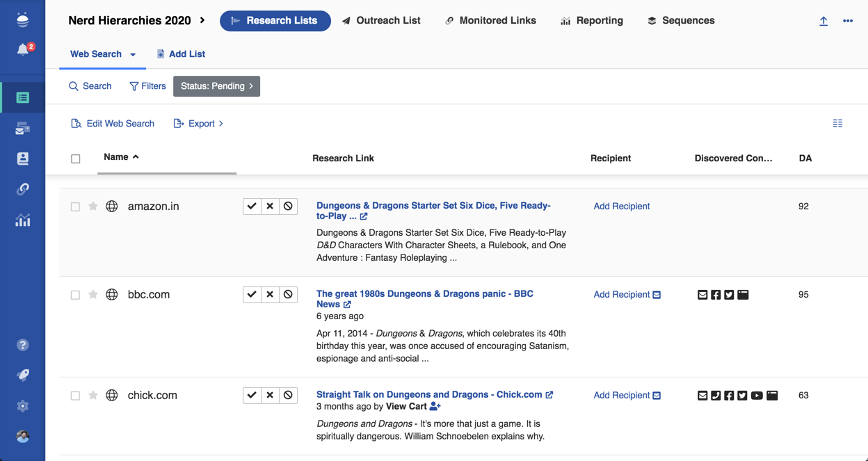Tick the select-all checkbox in the header
868x461 pixels.
tap(76, 159)
